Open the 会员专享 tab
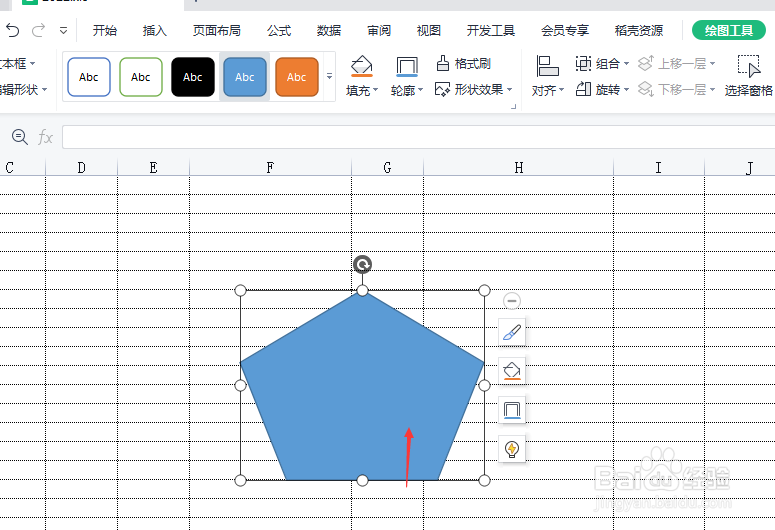The height and width of the screenshot is (530, 775). coord(565,31)
